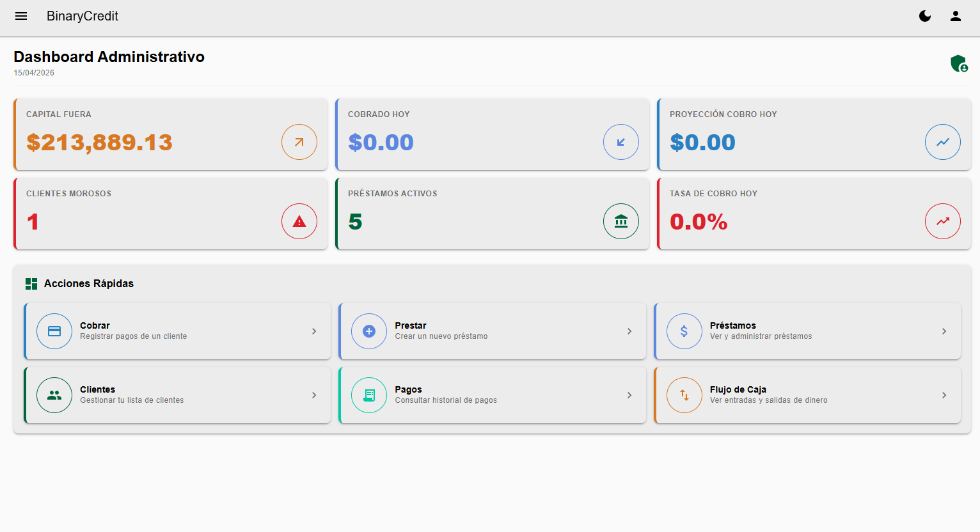The height and width of the screenshot is (532, 980).
Task: Open the Flujo de Caja chevron arrow
Action: [x=944, y=395]
